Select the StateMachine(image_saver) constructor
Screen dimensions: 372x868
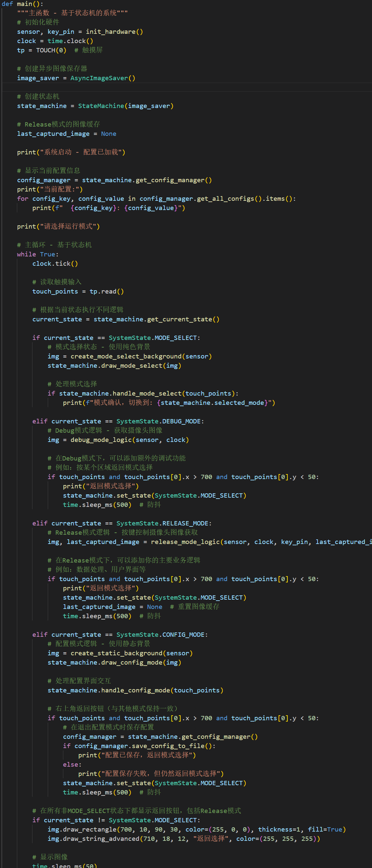[125, 106]
